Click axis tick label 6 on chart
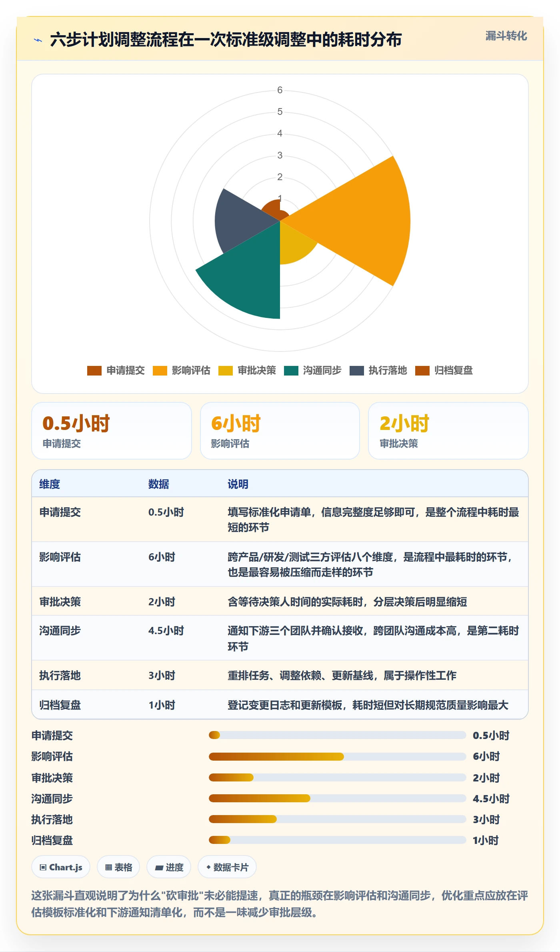The image size is (560, 952). pyautogui.click(x=280, y=90)
